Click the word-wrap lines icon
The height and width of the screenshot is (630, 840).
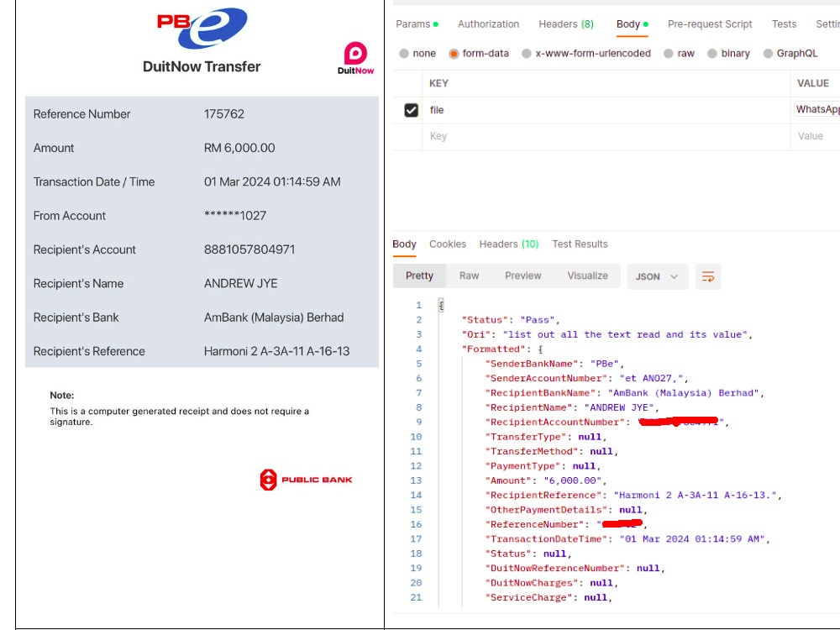707,276
